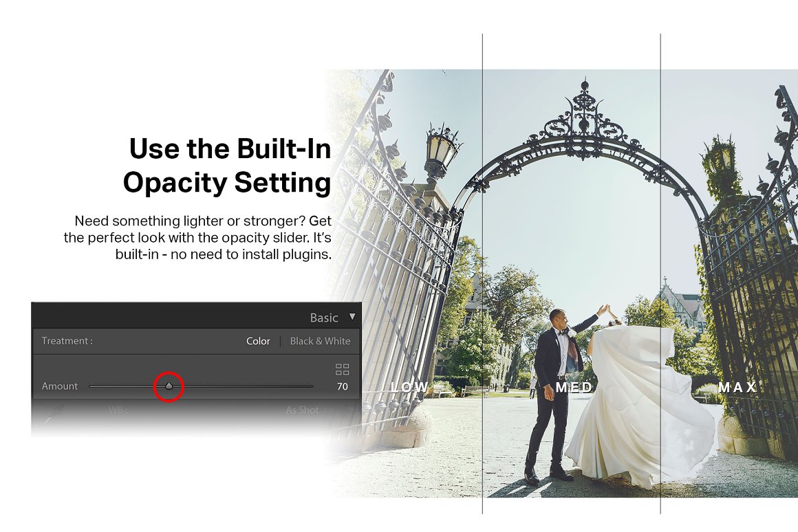The image size is (798, 532).
Task: Collapse the Basic panel triangle
Action: pyautogui.click(x=352, y=316)
